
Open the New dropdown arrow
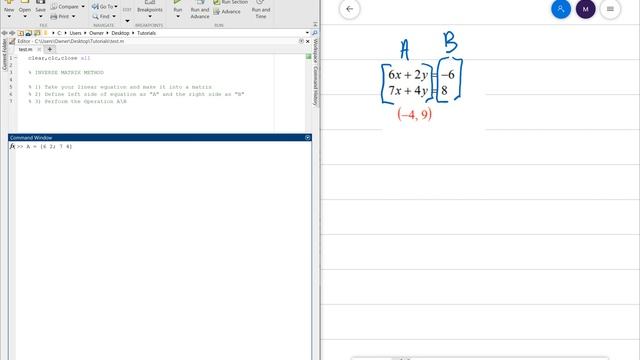coord(9,16)
